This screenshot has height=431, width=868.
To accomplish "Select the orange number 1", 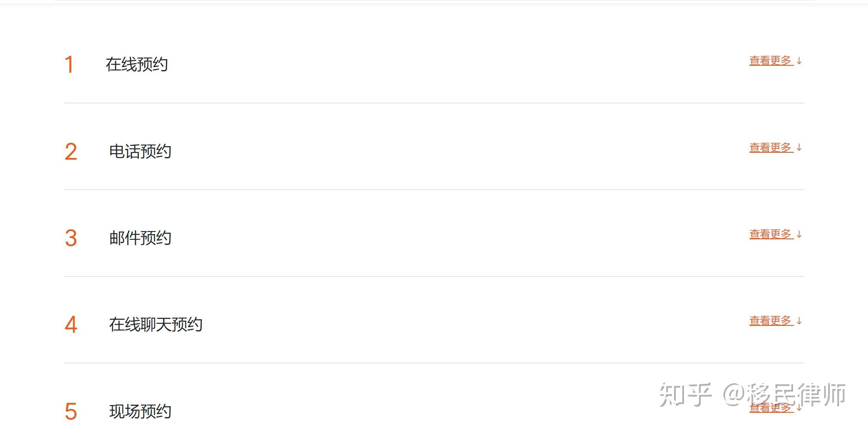I will (x=69, y=65).
